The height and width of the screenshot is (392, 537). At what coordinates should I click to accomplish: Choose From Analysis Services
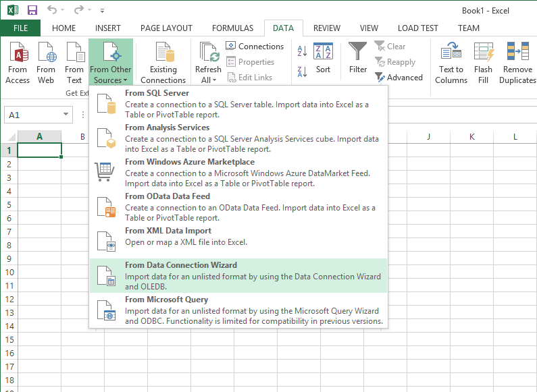point(238,138)
